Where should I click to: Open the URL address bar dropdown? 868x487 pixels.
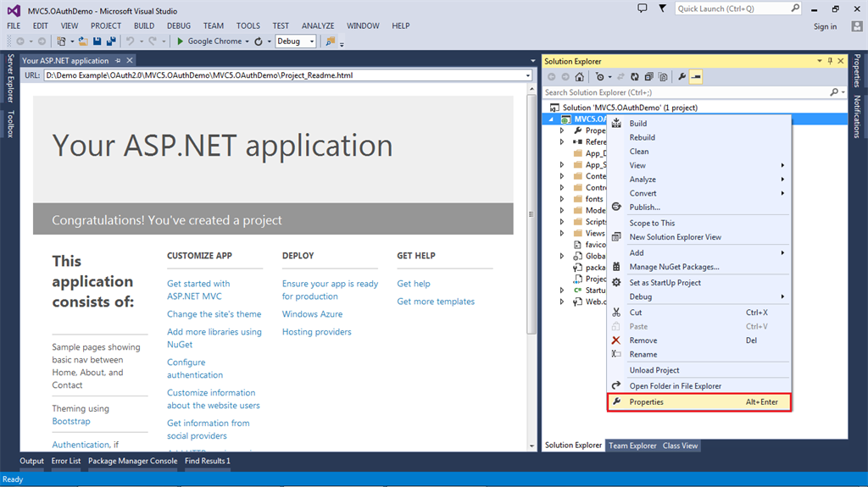tap(528, 75)
